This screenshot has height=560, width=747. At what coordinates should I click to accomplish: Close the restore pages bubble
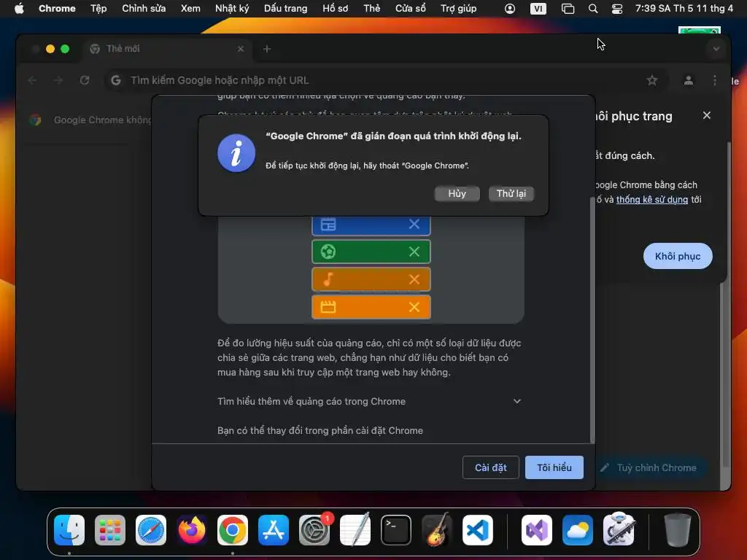(x=706, y=116)
